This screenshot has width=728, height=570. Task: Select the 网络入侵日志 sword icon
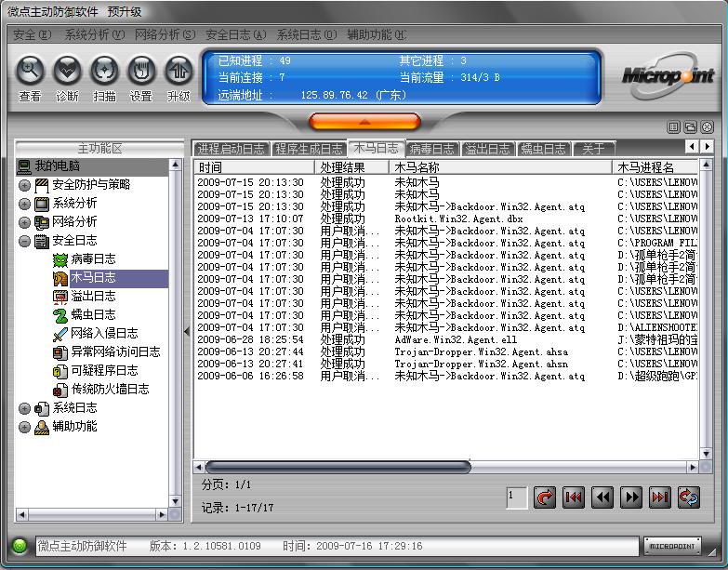click(60, 334)
